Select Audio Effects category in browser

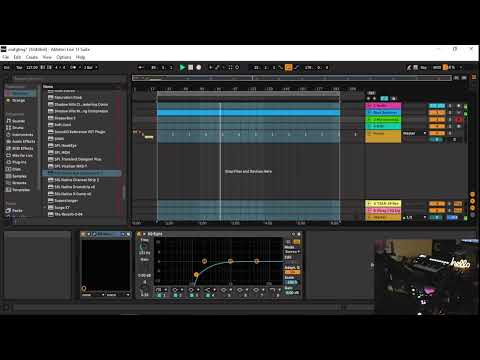point(23,142)
